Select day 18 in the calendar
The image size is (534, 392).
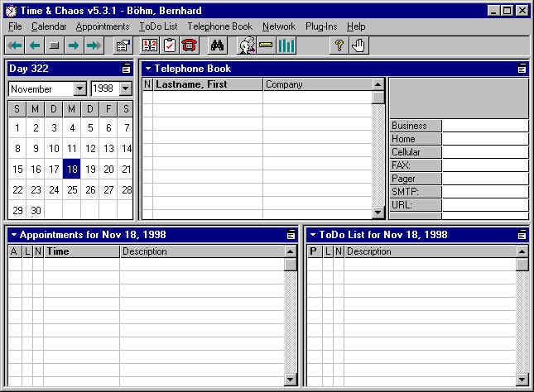coord(72,169)
